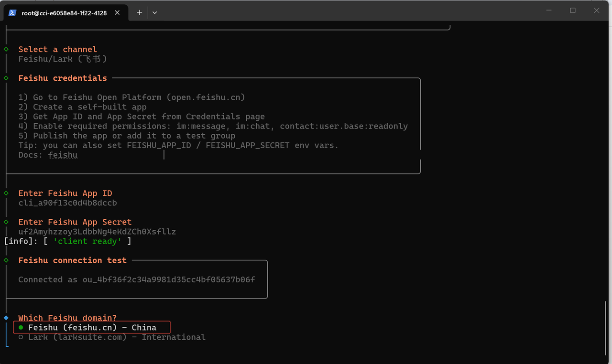This screenshot has width=612, height=364.
Task: Click the terminal vertical scrollbar thumb
Action: [x=605, y=329]
